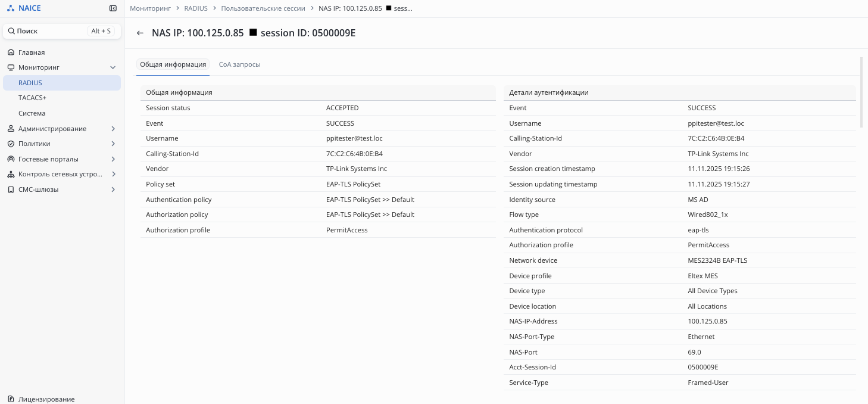868x404 pixels.
Task: Click the Мониторинг monitor icon
Action: [11, 67]
